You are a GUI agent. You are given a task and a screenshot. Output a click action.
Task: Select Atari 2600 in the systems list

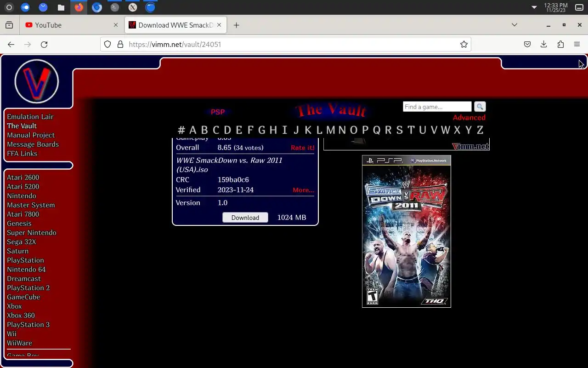click(23, 178)
